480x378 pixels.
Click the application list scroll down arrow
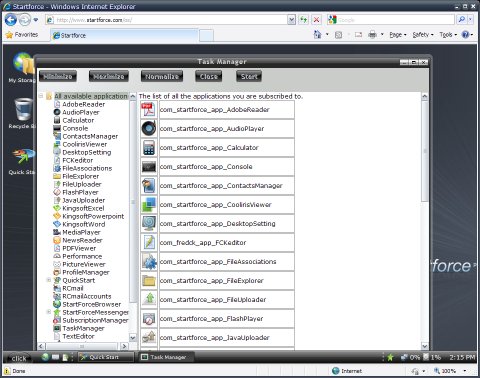(x=425, y=346)
